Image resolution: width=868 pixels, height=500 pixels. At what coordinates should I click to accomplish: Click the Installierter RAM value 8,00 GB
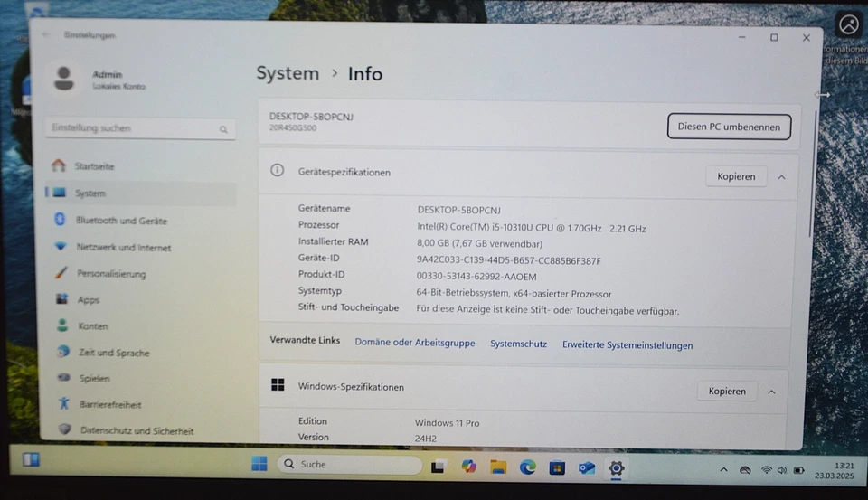point(479,243)
